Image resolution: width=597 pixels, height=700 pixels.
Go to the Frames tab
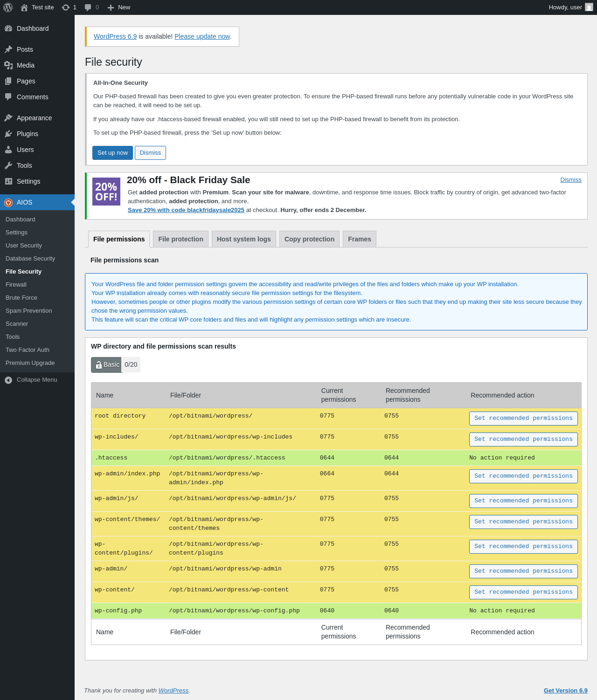point(360,239)
